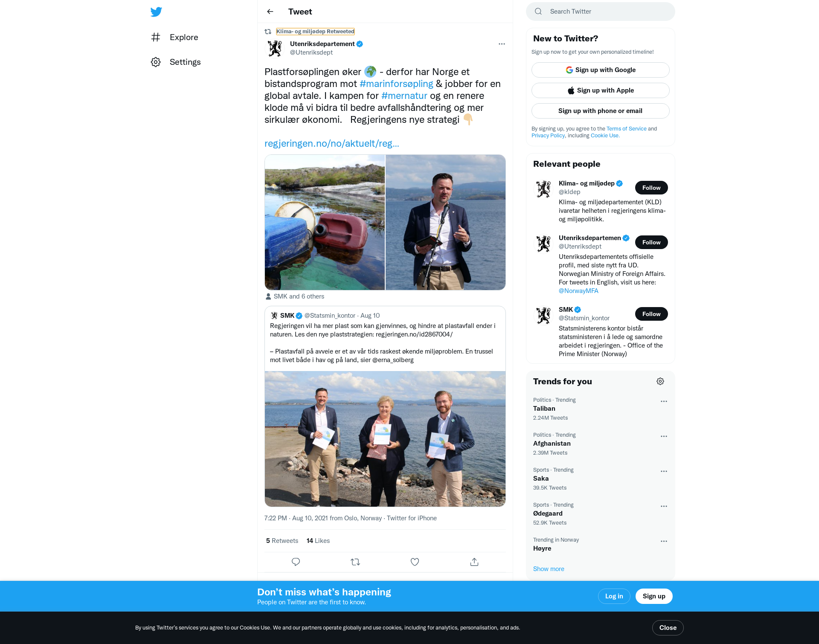Sign up with phone or email
Image resolution: width=819 pixels, height=644 pixels.
[600, 111]
